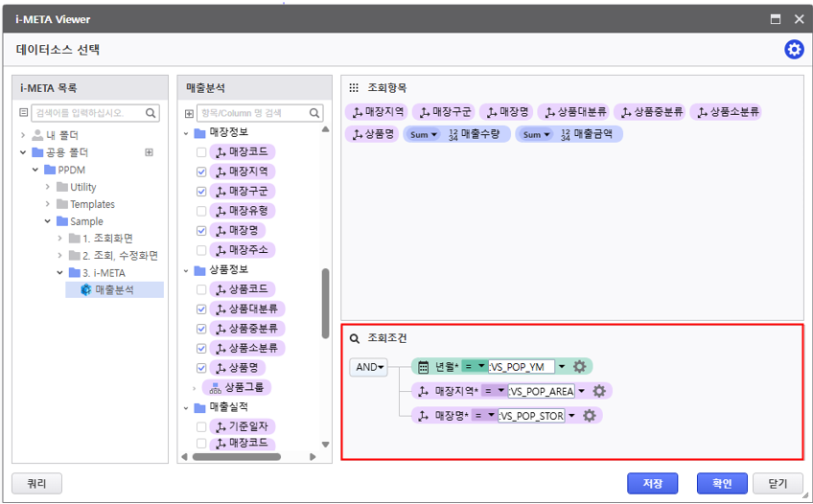Image resolution: width=813 pixels, height=504 pixels.
Task: Open the AND operator dropdown
Action: [368, 367]
